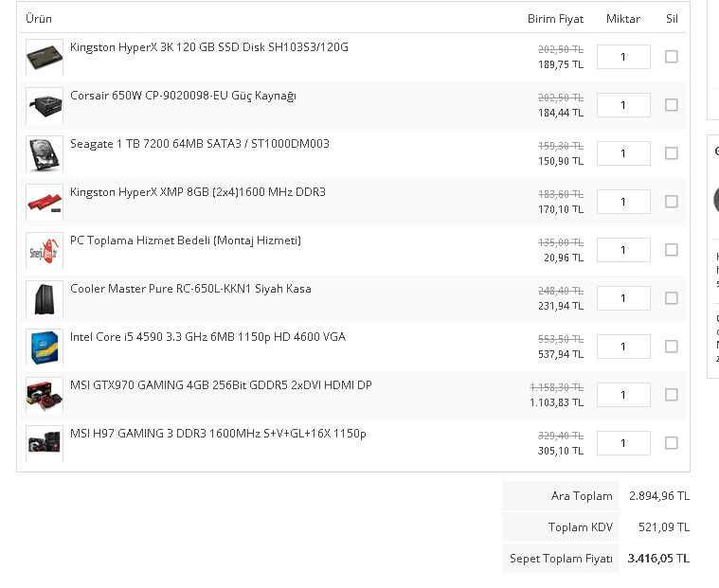Click the Corsair 650W power supply image
Screen dimensions: 719x588
pyautogui.click(x=45, y=106)
